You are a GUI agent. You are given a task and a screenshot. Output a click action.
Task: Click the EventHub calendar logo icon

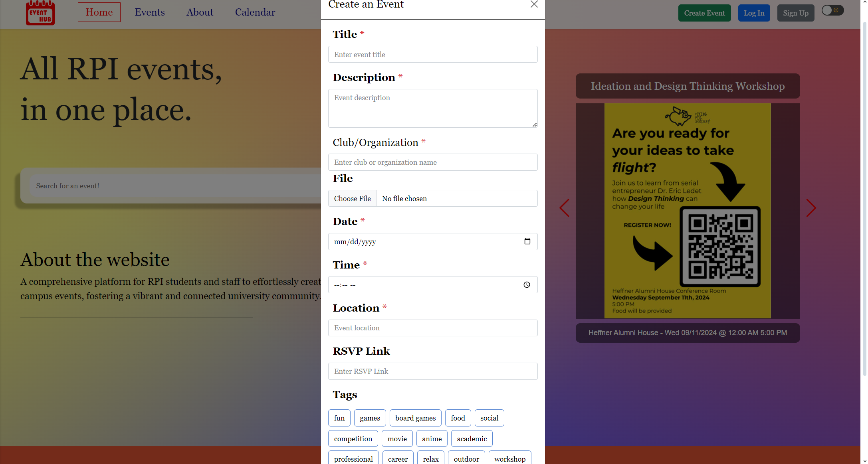(x=40, y=13)
